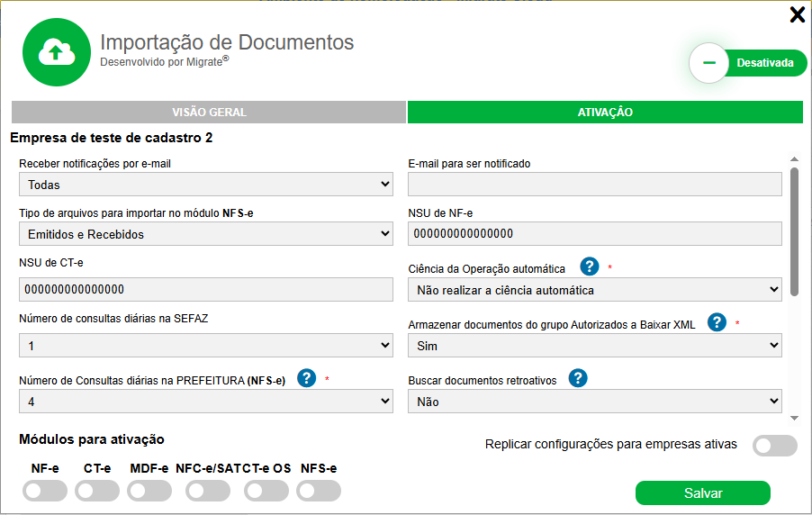
Task: Toggle the Desativada activation switch
Action: point(747,63)
